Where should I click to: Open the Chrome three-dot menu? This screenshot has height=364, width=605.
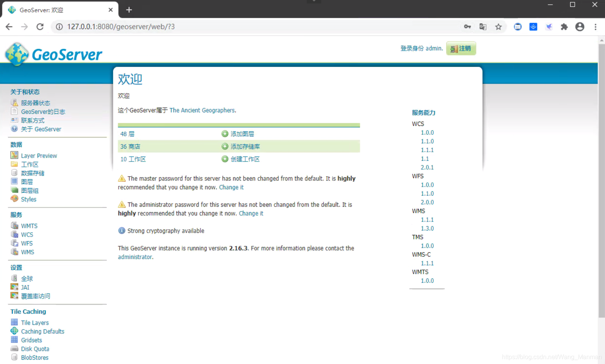[595, 27]
